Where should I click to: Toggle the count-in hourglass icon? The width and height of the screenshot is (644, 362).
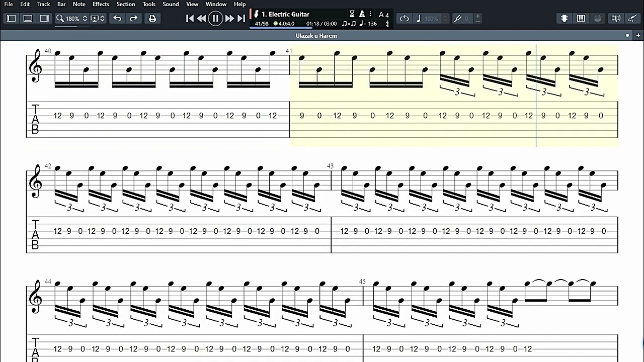(352, 14)
